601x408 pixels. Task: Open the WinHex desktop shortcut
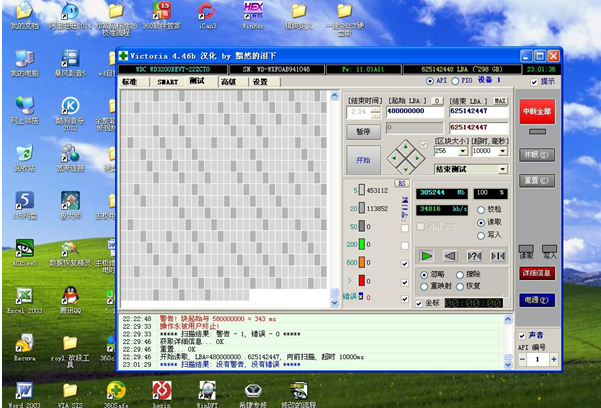click(253, 15)
